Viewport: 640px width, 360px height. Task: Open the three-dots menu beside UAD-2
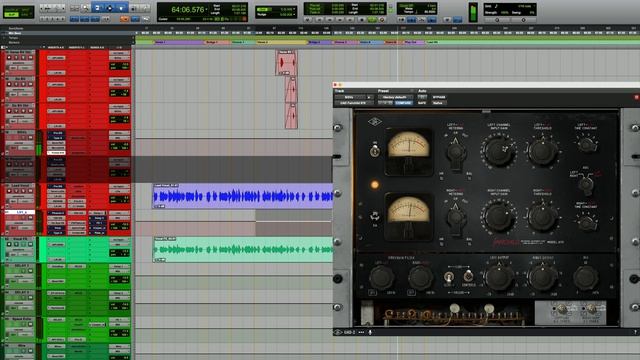(x=361, y=332)
